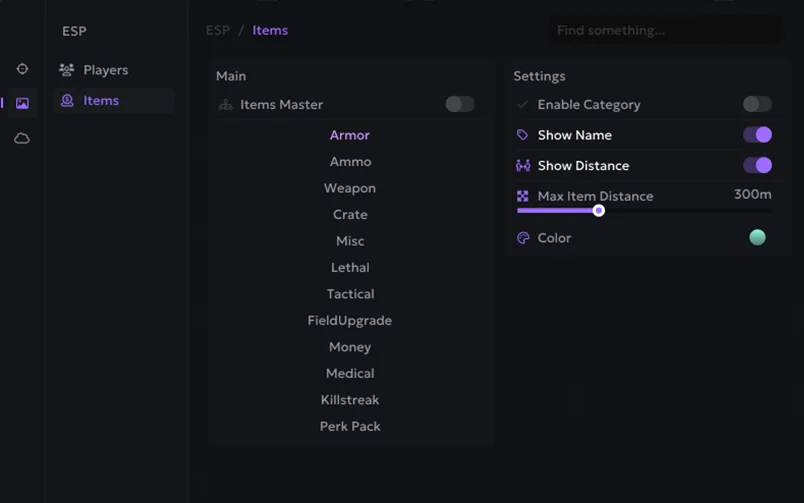
Task: Disable the Show Distance toggle
Action: tap(757, 165)
